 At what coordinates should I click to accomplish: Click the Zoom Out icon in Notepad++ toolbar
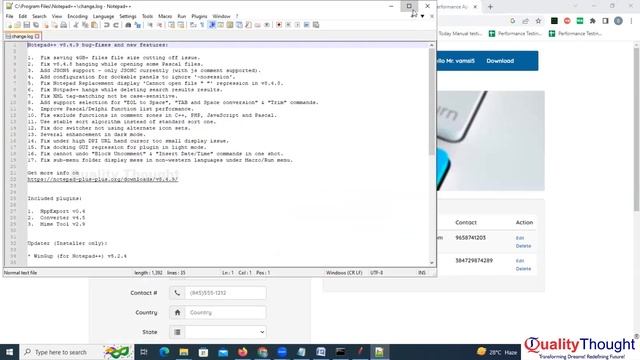point(159,25)
